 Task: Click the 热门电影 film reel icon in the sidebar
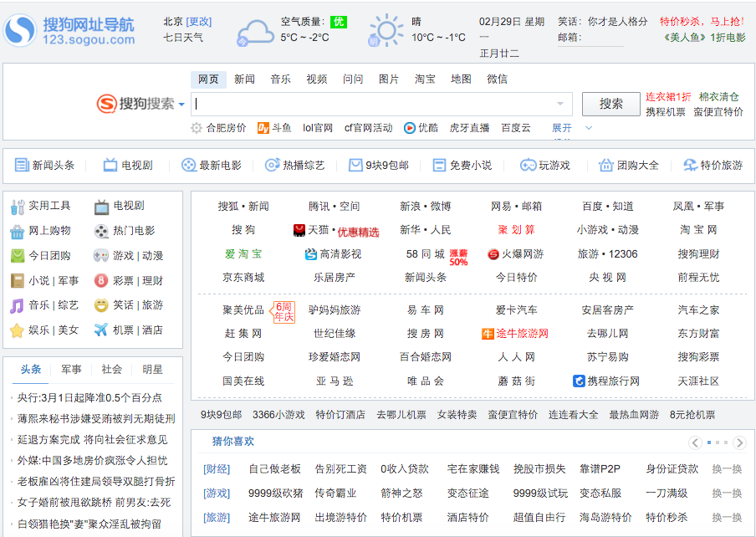pos(101,232)
